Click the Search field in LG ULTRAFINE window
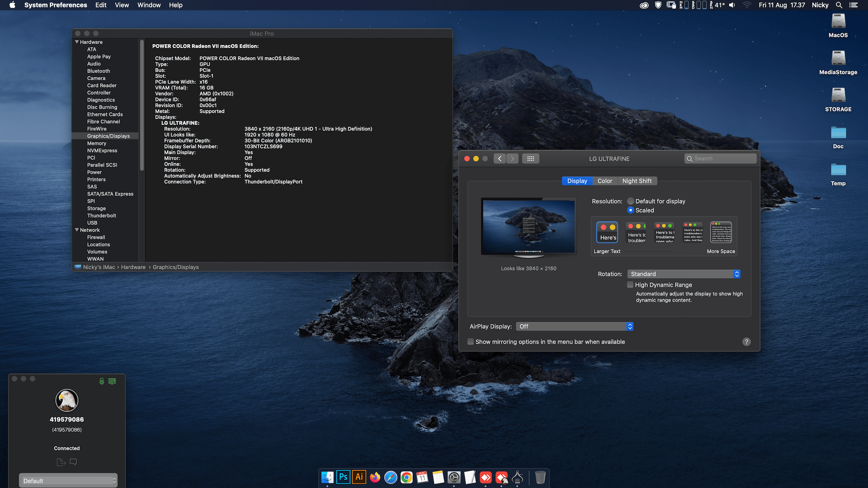 [x=720, y=159]
